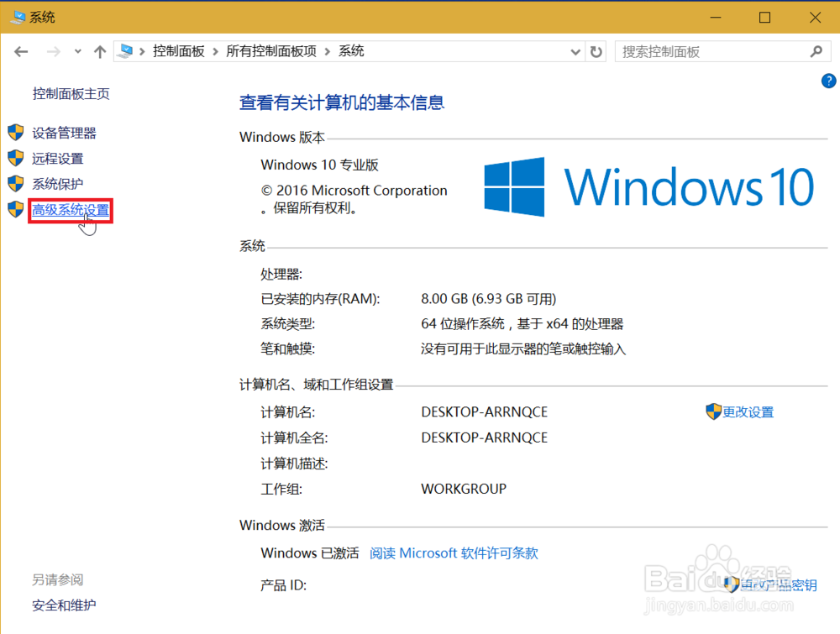Expand chevron after 所有控制面板项 breadcrumb
Image resolution: width=840 pixels, height=634 pixels.
tap(328, 52)
